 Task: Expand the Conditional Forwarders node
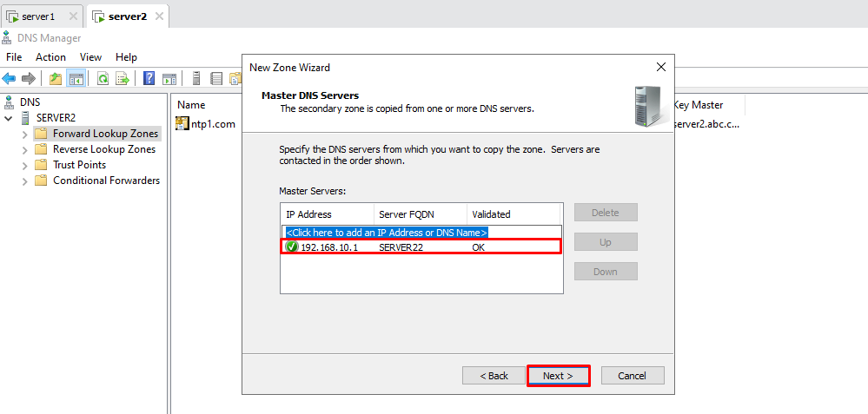pos(24,181)
